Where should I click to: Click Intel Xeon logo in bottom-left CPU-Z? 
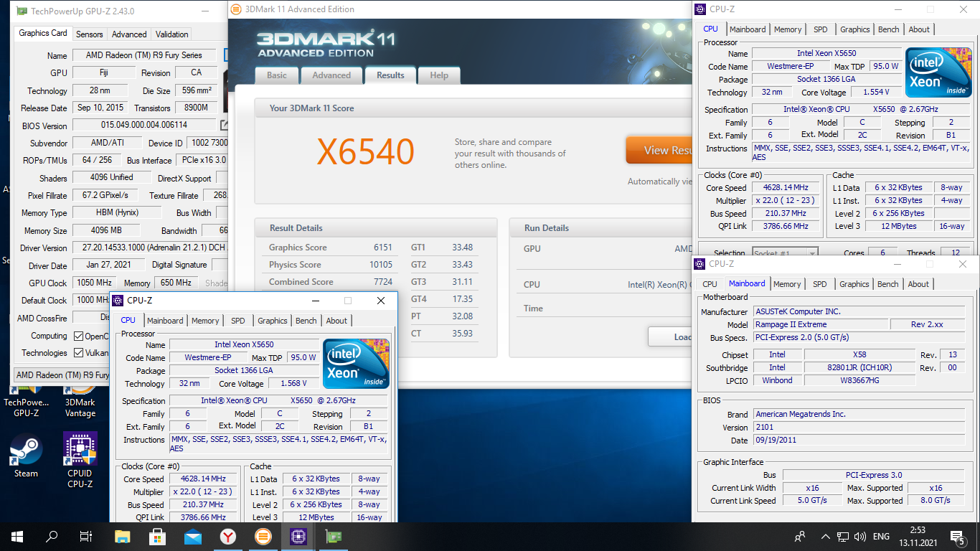357,364
